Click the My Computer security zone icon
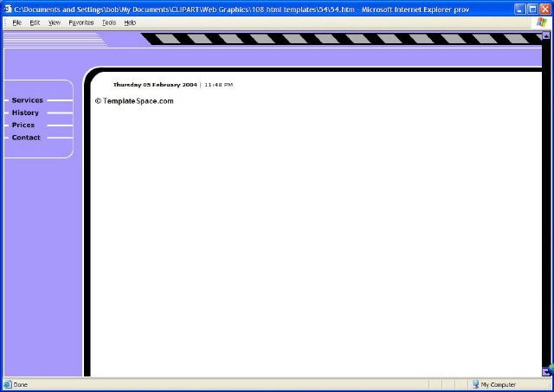Viewport: 554px width, 392px height. tap(475, 384)
